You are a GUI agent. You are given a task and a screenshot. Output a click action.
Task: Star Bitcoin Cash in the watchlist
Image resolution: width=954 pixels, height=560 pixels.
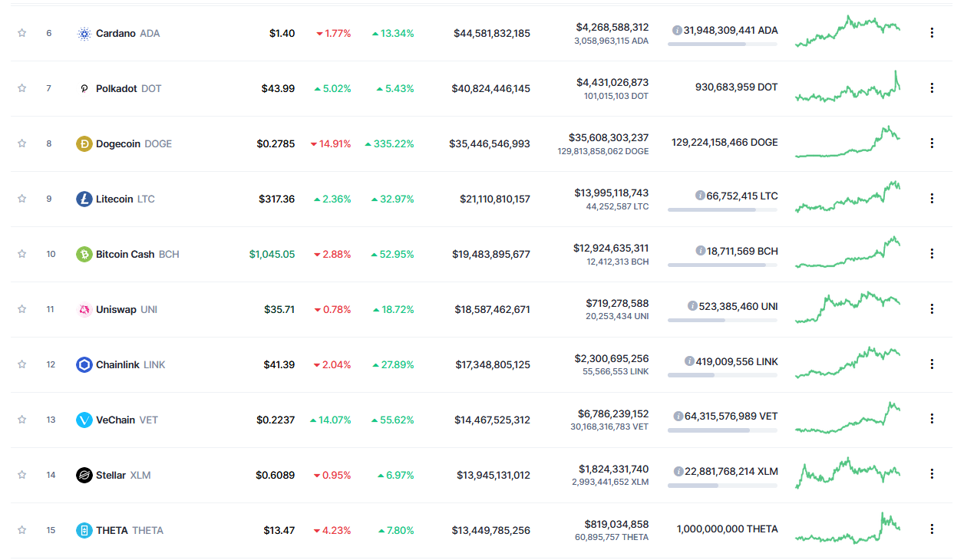pyautogui.click(x=22, y=254)
